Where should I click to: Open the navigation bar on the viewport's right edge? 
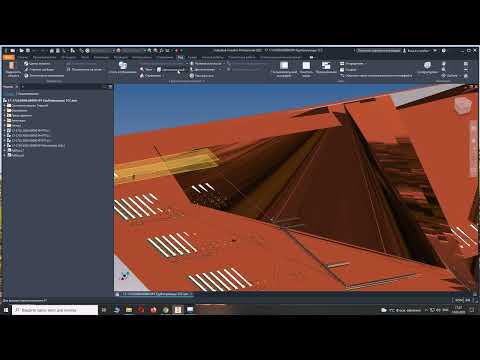click(x=473, y=148)
